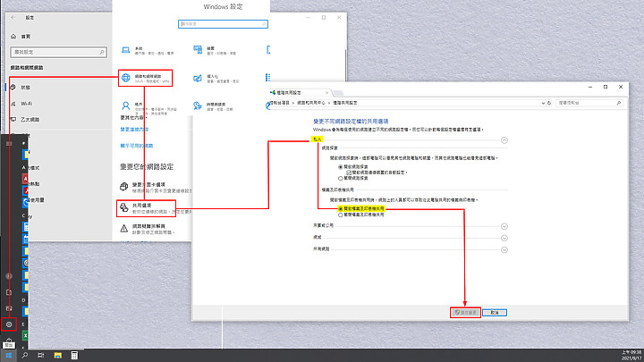Open Documents icon in Start menu rail
This screenshot has height=362, width=644.
pyautogui.click(x=9, y=291)
